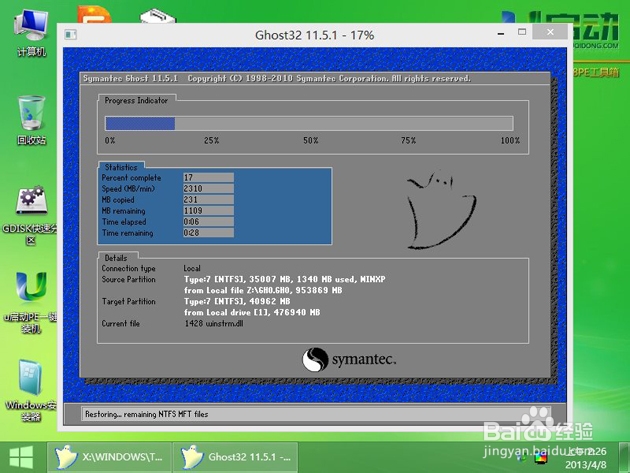Click the Statistics panel heading
Image resolution: width=630 pixels, height=473 pixels.
point(121,167)
